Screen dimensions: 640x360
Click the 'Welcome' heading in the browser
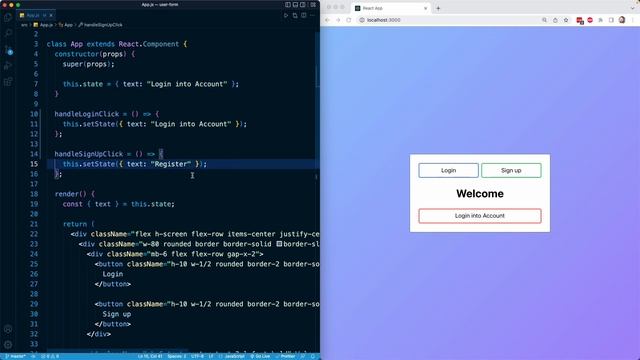click(480, 193)
